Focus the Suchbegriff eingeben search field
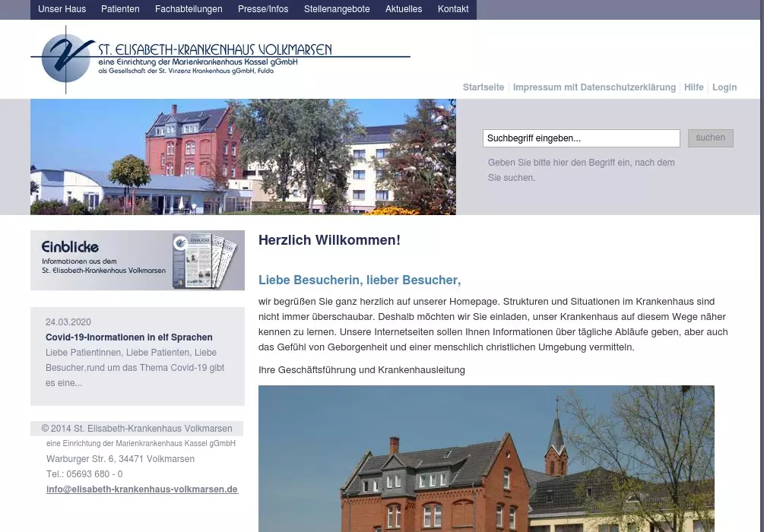 tap(581, 138)
